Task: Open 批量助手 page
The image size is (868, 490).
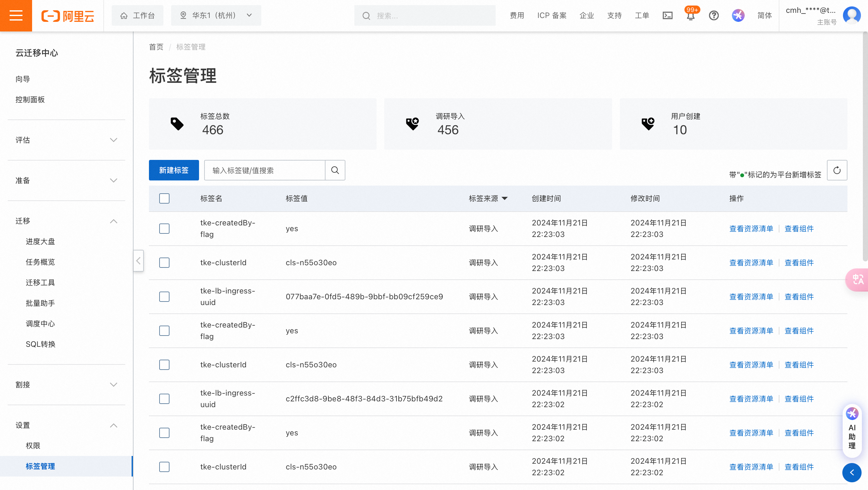Action: 40,303
